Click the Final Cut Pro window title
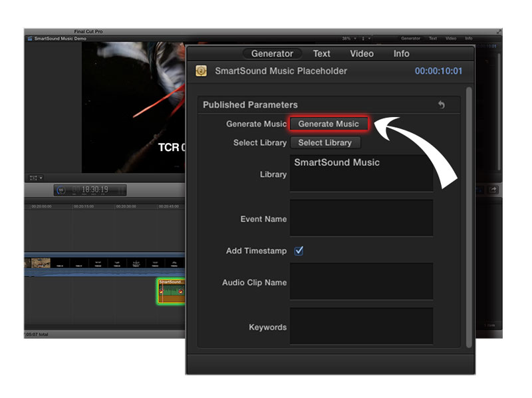This screenshot has height=398, width=532. tap(88, 31)
